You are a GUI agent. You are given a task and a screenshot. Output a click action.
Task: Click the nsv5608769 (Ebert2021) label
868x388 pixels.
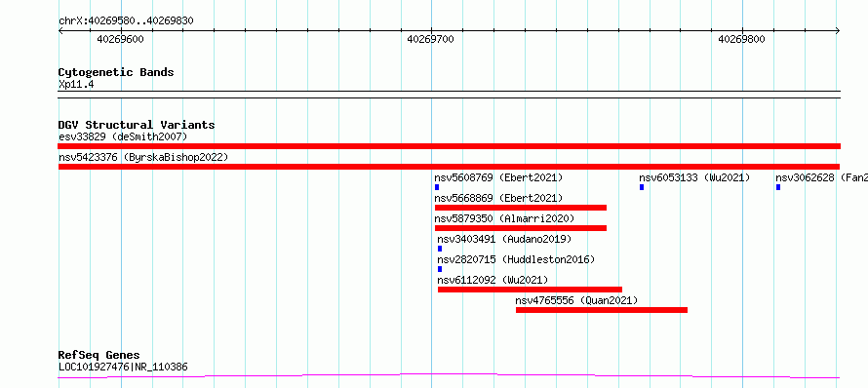[498, 177]
